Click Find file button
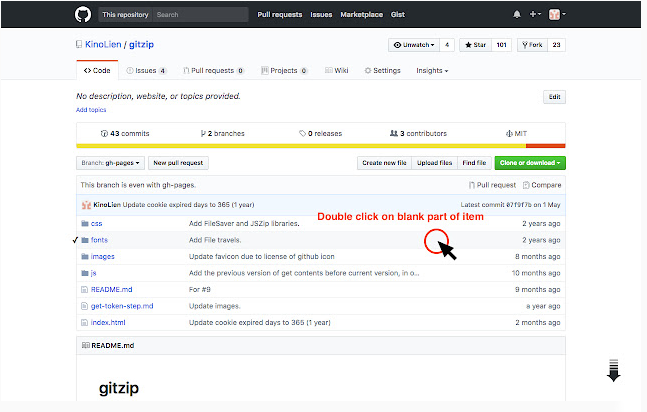 (474, 163)
